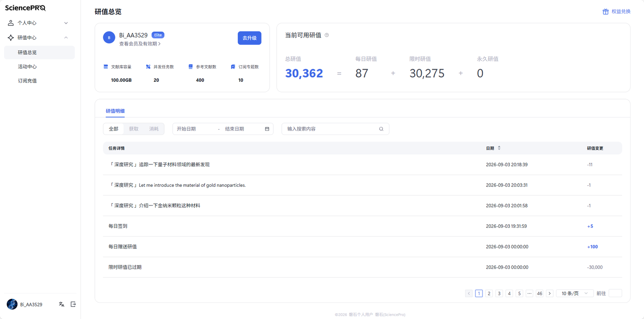
Task: Go to page 46
Action: pyautogui.click(x=539, y=294)
